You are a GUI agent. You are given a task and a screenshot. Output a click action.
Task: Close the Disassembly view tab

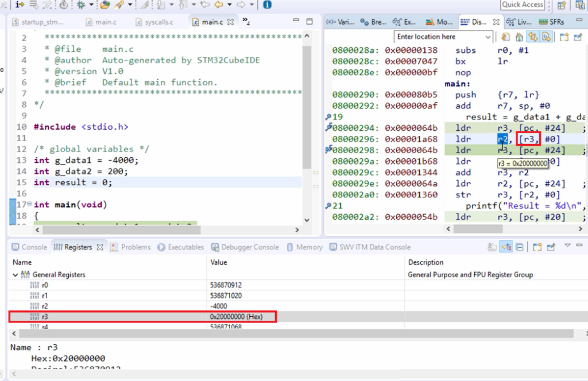point(496,22)
